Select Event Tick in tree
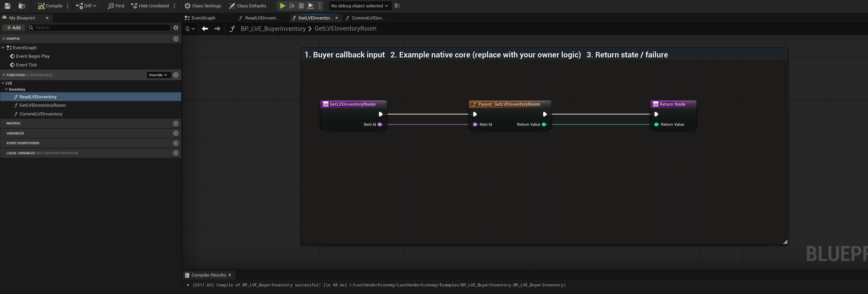The image size is (868, 294). point(26,65)
